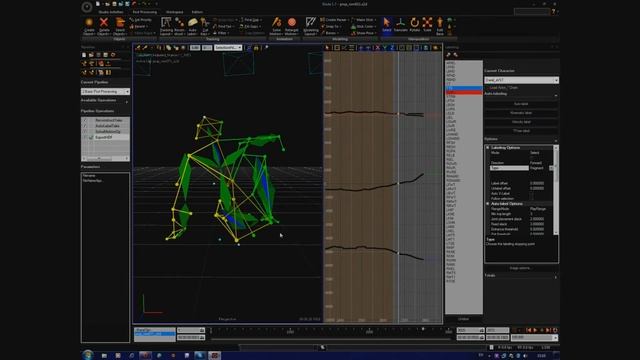Screen dimensions: 640x360
Task: Open the first ribbon tab
Action: (x=111, y=12)
